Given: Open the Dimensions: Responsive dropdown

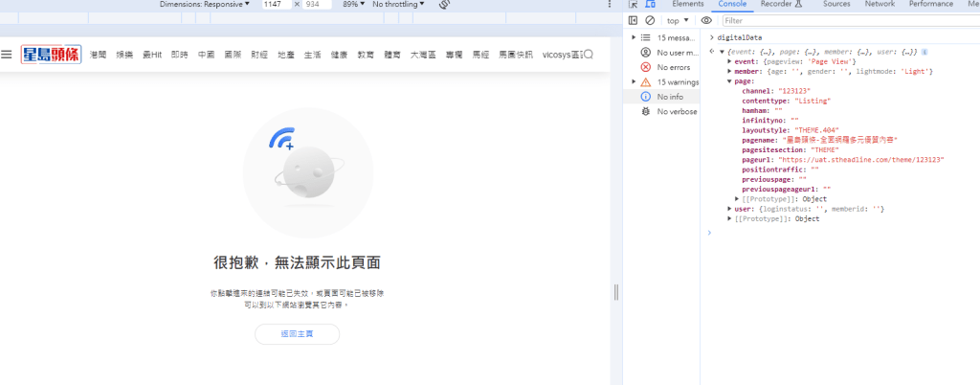Looking at the screenshot, I should coord(205,5).
